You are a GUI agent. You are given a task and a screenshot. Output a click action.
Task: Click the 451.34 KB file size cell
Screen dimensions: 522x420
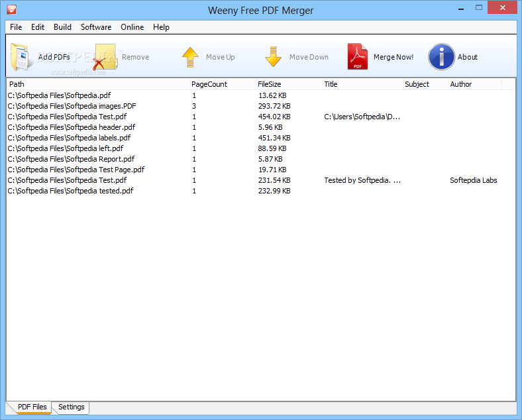[274, 138]
